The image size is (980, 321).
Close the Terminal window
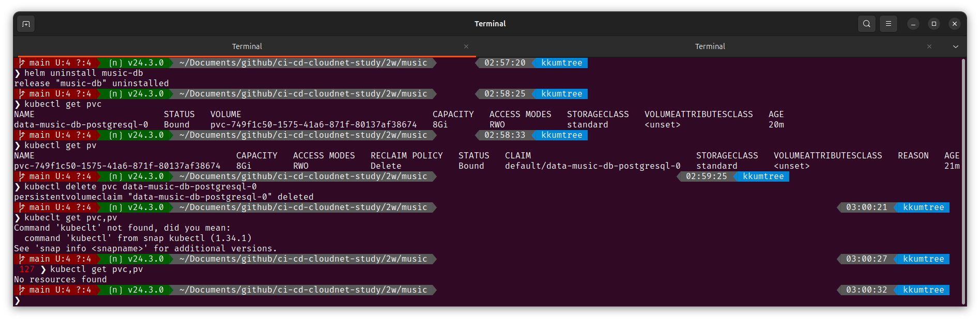tap(955, 24)
